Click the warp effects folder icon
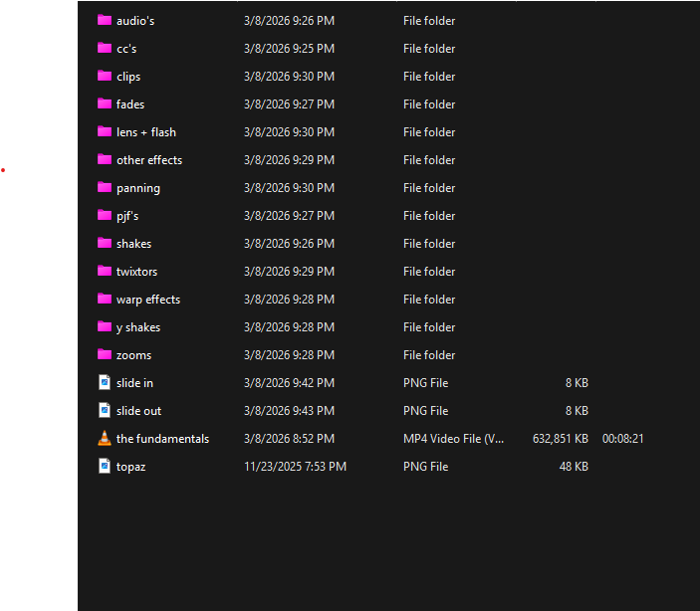700x611 pixels. (x=105, y=299)
